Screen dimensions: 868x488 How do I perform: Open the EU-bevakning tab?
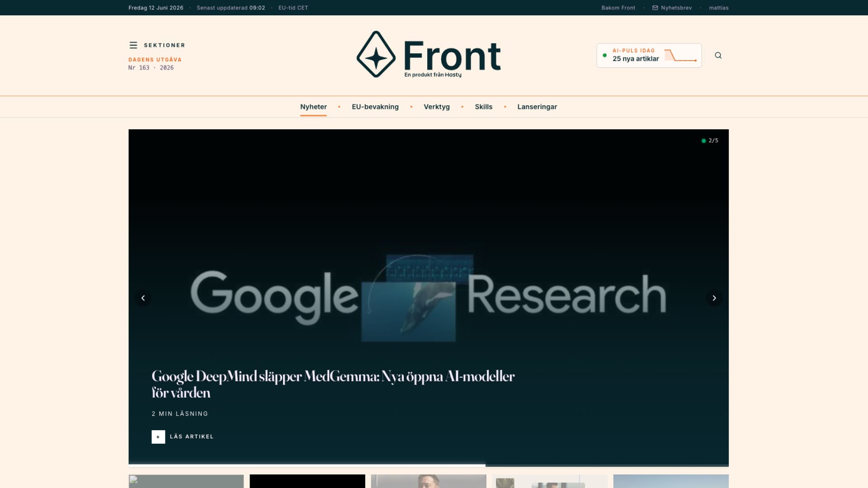tap(375, 107)
